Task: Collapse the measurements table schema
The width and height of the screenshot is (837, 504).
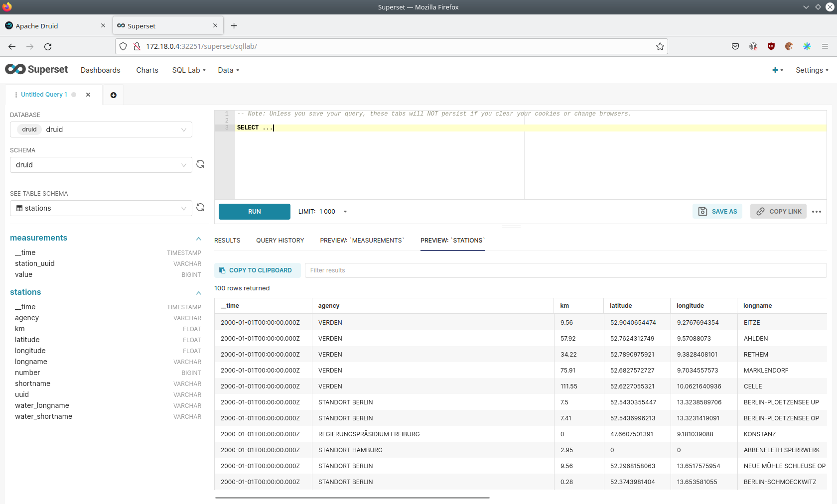Action: point(198,239)
